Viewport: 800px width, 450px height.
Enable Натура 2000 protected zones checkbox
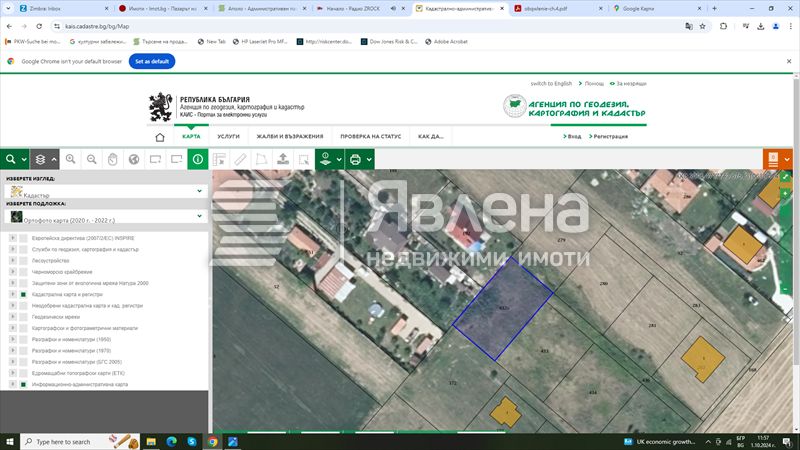[x=23, y=283]
